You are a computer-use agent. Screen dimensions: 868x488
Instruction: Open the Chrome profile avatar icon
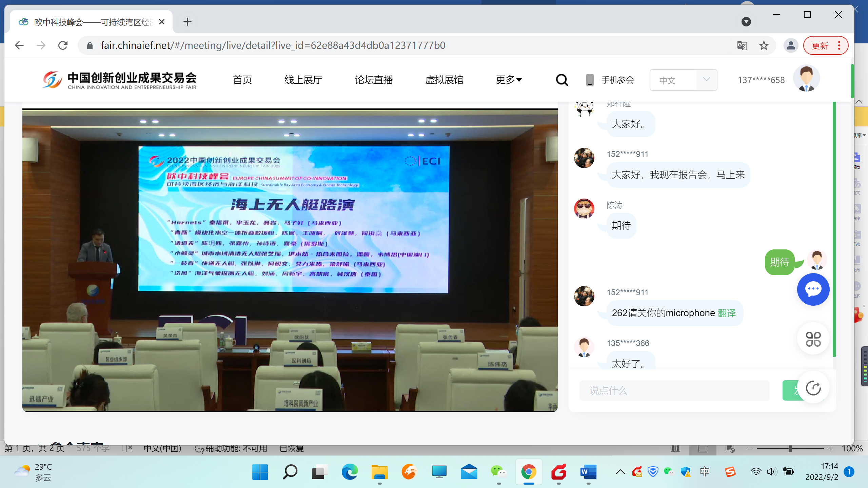791,45
